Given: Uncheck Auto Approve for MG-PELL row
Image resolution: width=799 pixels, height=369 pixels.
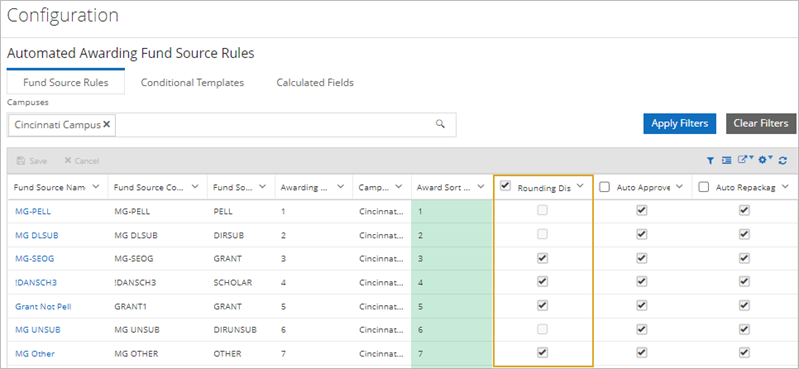Looking at the screenshot, I should click(x=642, y=210).
